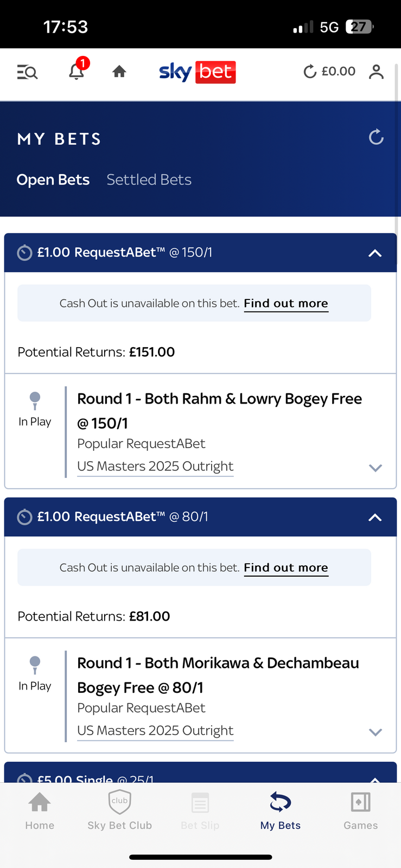The width and height of the screenshot is (401, 868).
Task: Tap the home icon in header
Action: tap(119, 72)
